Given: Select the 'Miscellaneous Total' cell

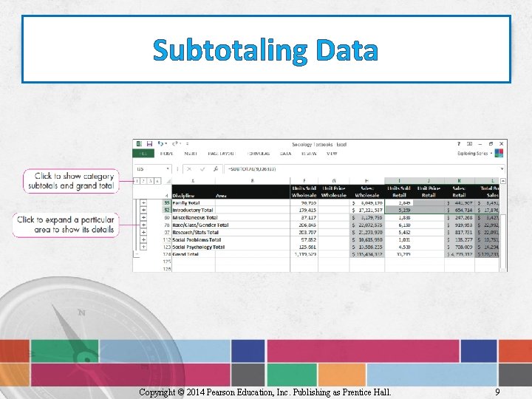Looking at the screenshot, I should (194, 217).
